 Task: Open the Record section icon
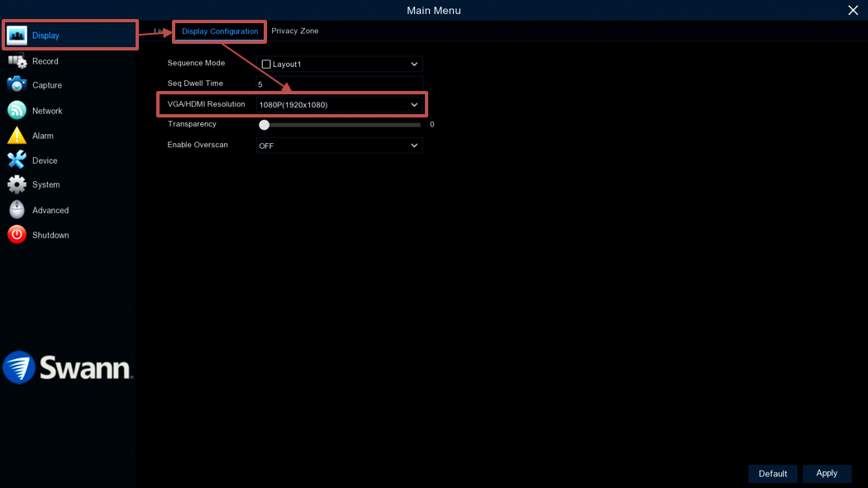pos(17,61)
